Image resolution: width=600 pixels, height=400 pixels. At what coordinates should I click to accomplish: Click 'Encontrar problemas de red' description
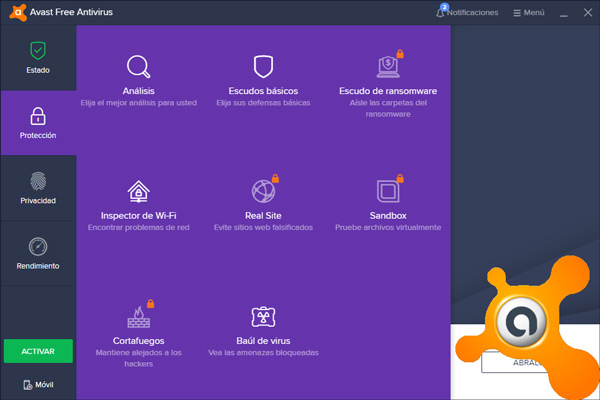(x=139, y=227)
